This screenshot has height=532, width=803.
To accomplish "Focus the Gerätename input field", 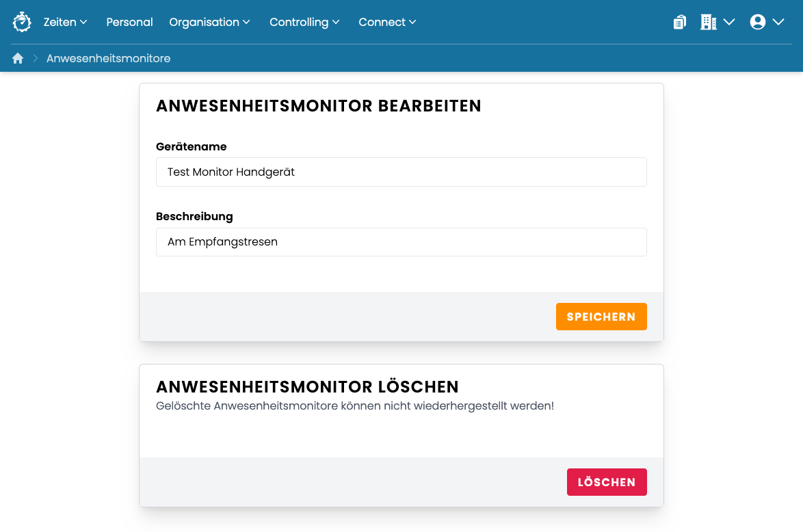I will pyautogui.click(x=401, y=172).
